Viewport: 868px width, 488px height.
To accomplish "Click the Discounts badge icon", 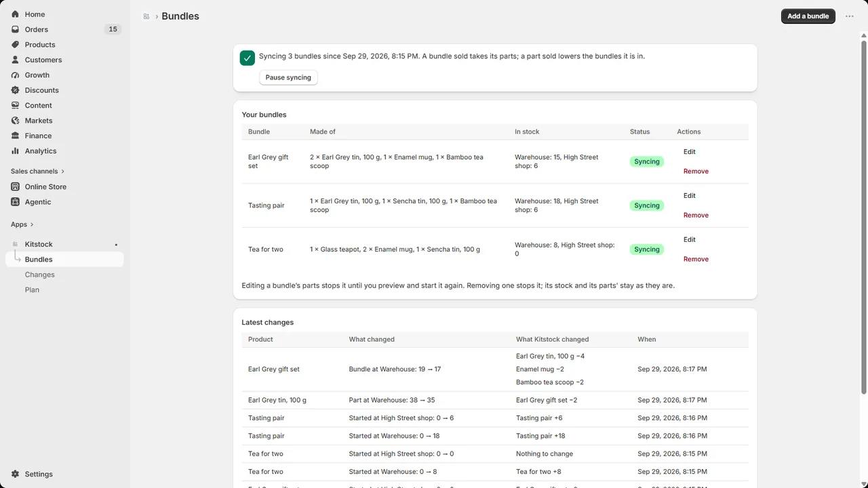I will [15, 90].
